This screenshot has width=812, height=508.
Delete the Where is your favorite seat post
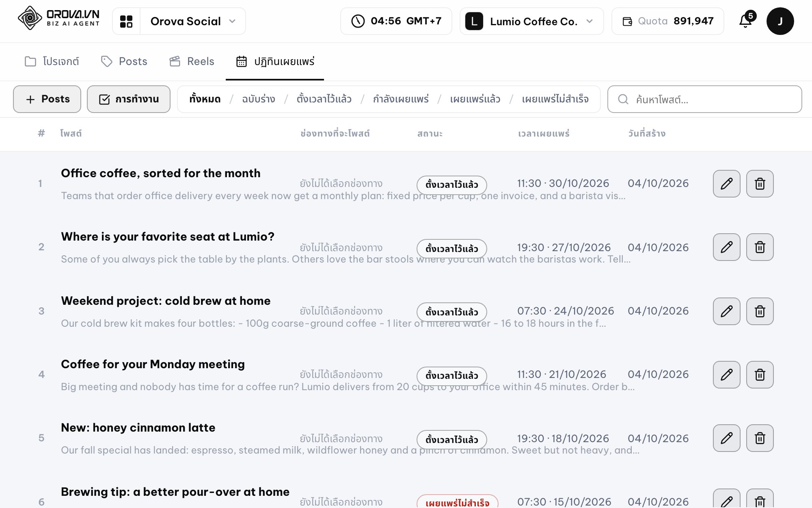pos(760,247)
